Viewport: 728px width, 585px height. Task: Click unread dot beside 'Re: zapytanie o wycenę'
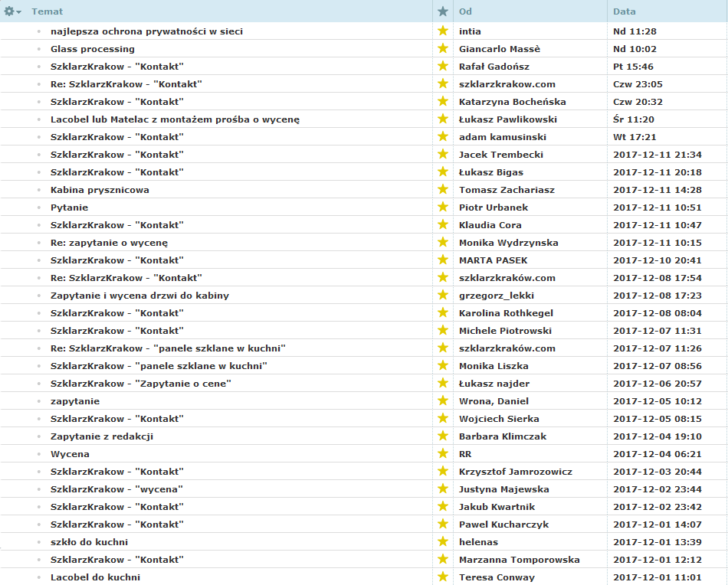39,243
